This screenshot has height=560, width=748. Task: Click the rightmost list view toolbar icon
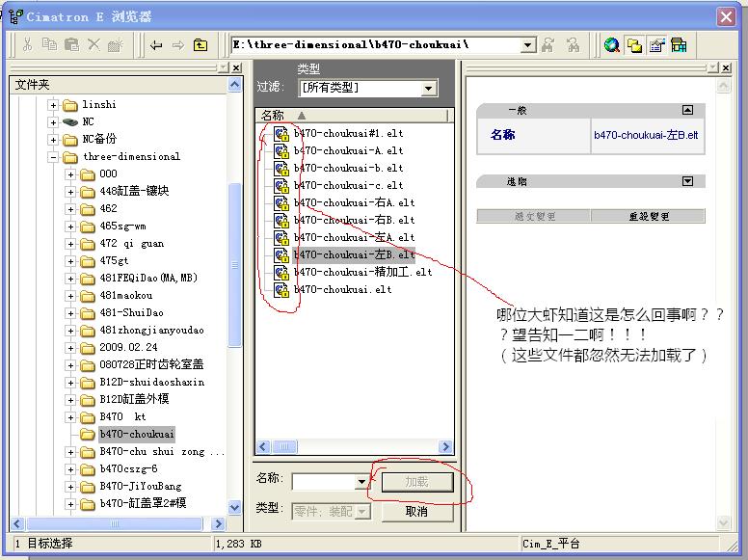[x=679, y=45]
